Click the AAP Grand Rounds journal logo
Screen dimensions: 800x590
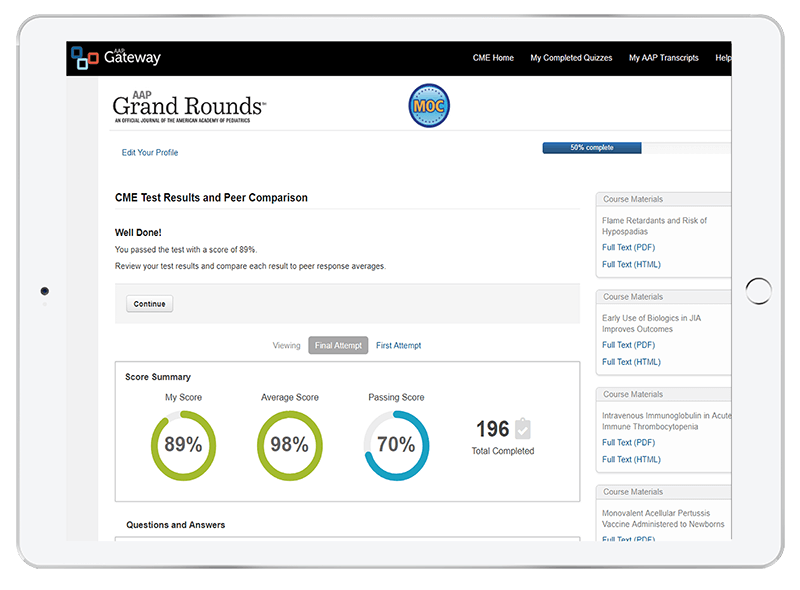[x=189, y=106]
